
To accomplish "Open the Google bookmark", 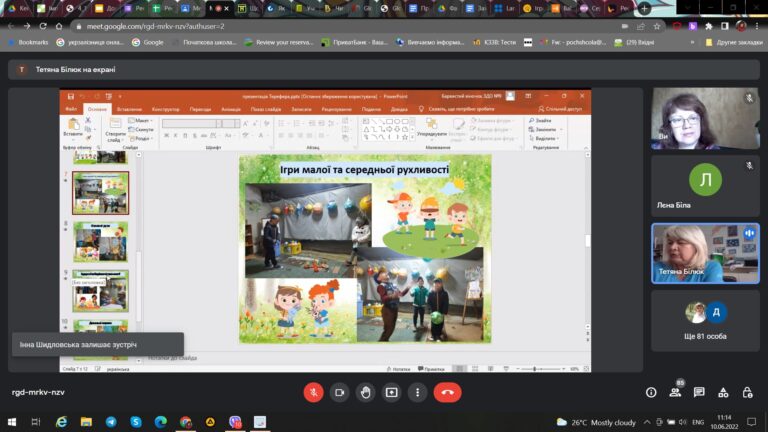I will [148, 43].
